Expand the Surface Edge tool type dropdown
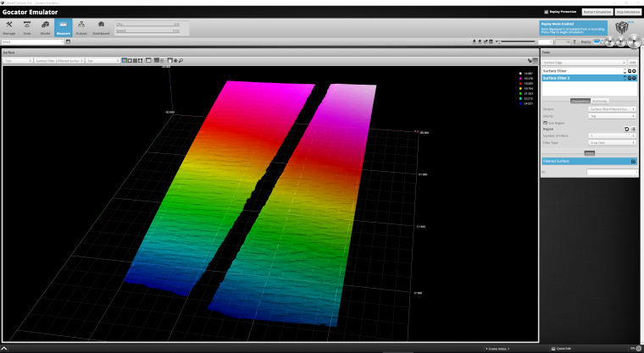 click(x=583, y=63)
